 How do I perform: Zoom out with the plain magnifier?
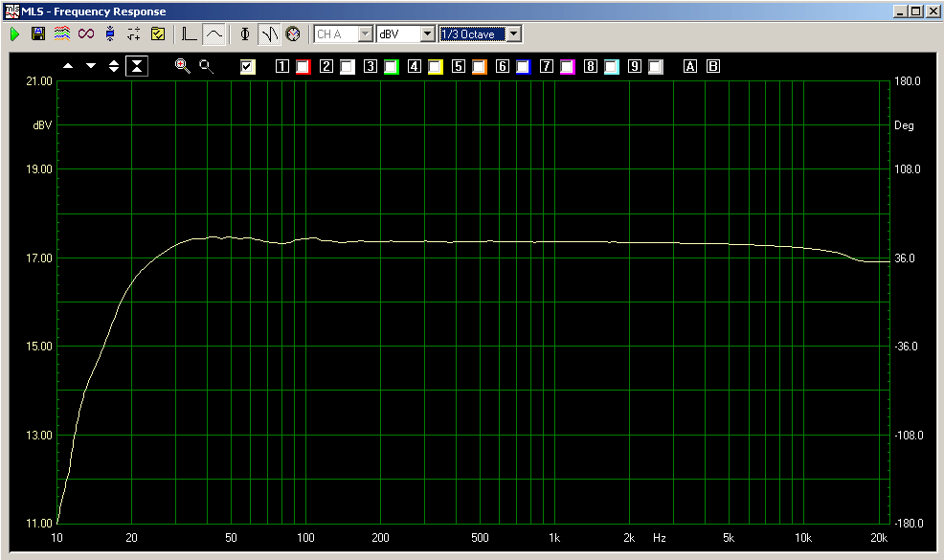pos(207,66)
